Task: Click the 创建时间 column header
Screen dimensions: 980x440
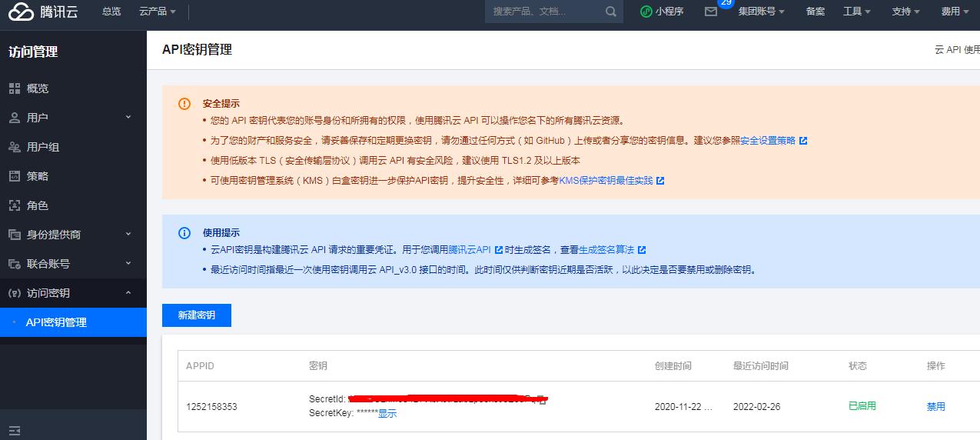Action: point(673,366)
